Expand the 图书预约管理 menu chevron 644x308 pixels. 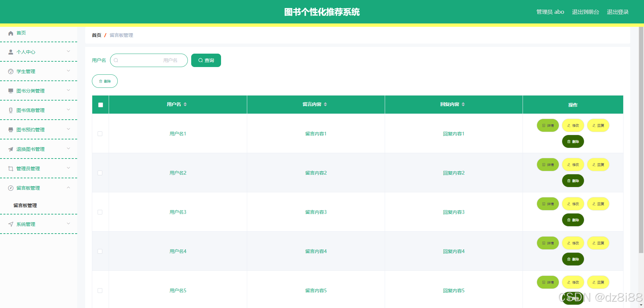tap(68, 129)
